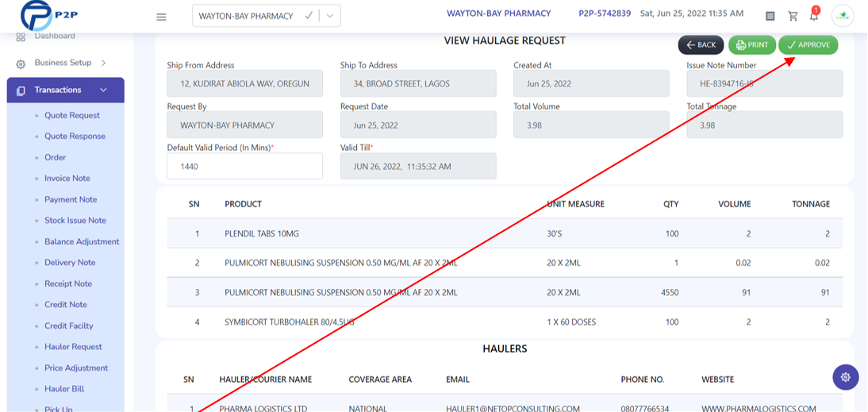
Task: Open Price Adjustment in sidebar
Action: click(76, 368)
